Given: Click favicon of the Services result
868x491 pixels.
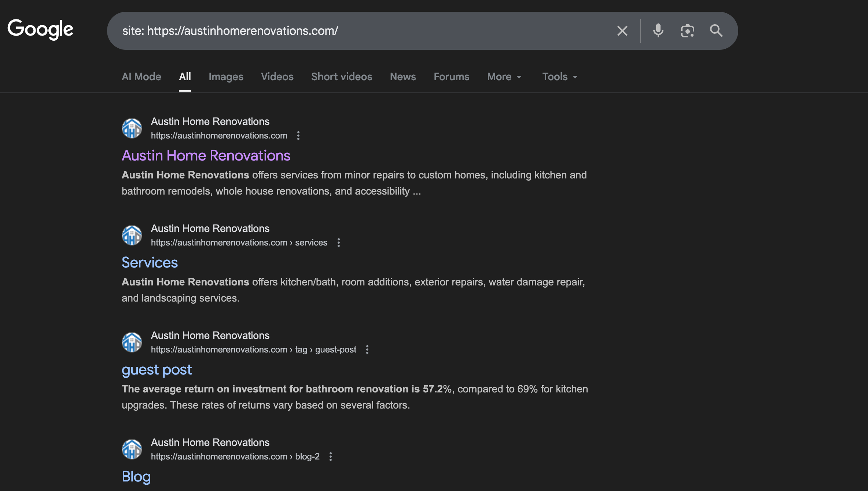Looking at the screenshot, I should [x=132, y=235].
